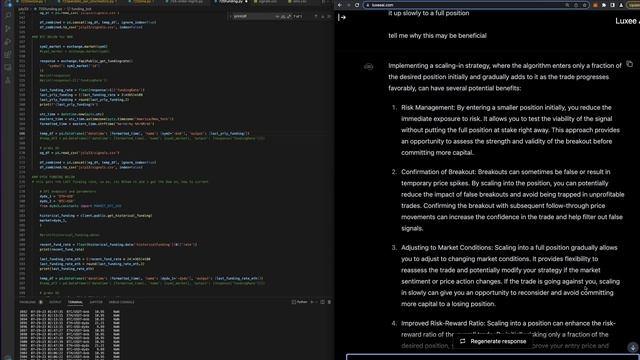Go to next find match
The height and width of the screenshot is (360, 640).
[x=322, y=16]
